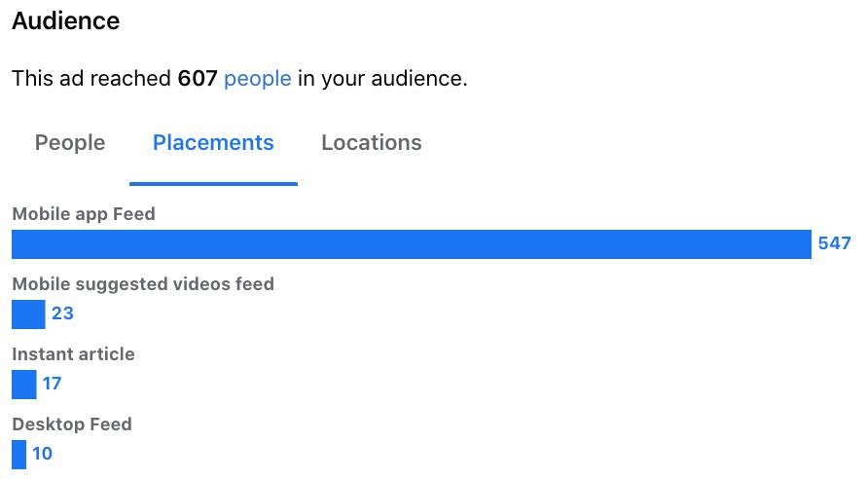Switch to the People tab

point(70,143)
